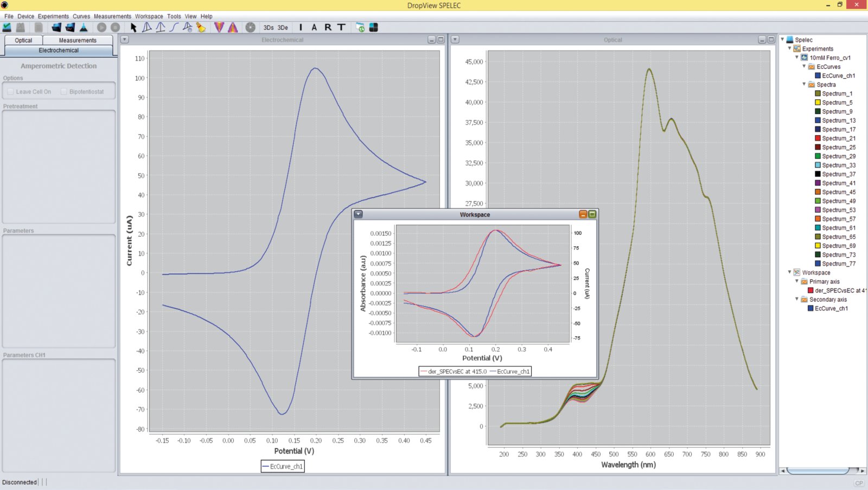This screenshot has height=490, width=868.
Task: Collapse the Primary axis folder
Action: (797, 281)
